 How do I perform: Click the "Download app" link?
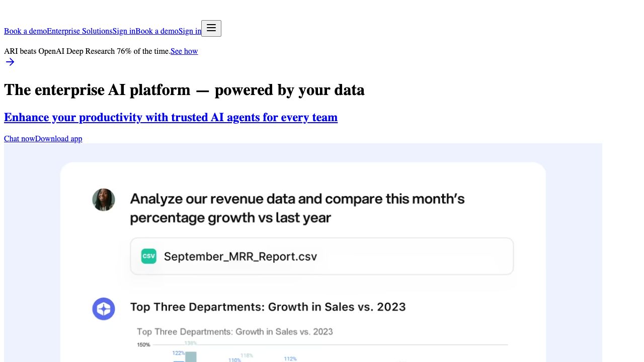[58, 139]
